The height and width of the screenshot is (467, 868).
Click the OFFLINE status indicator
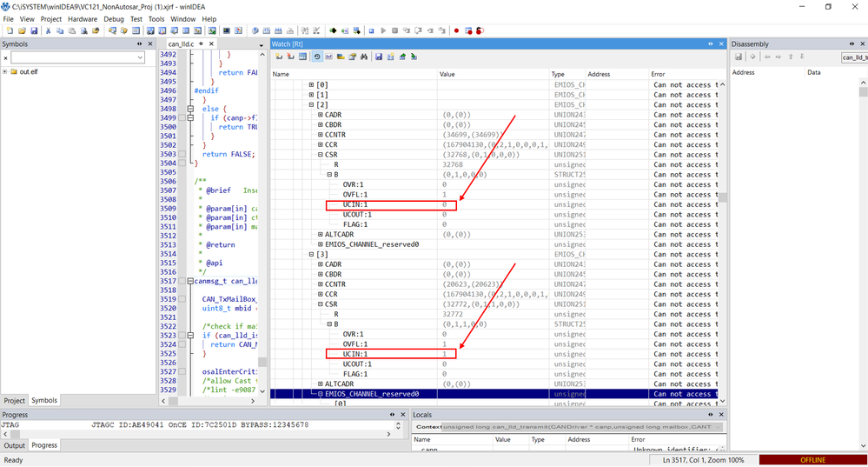click(812, 460)
